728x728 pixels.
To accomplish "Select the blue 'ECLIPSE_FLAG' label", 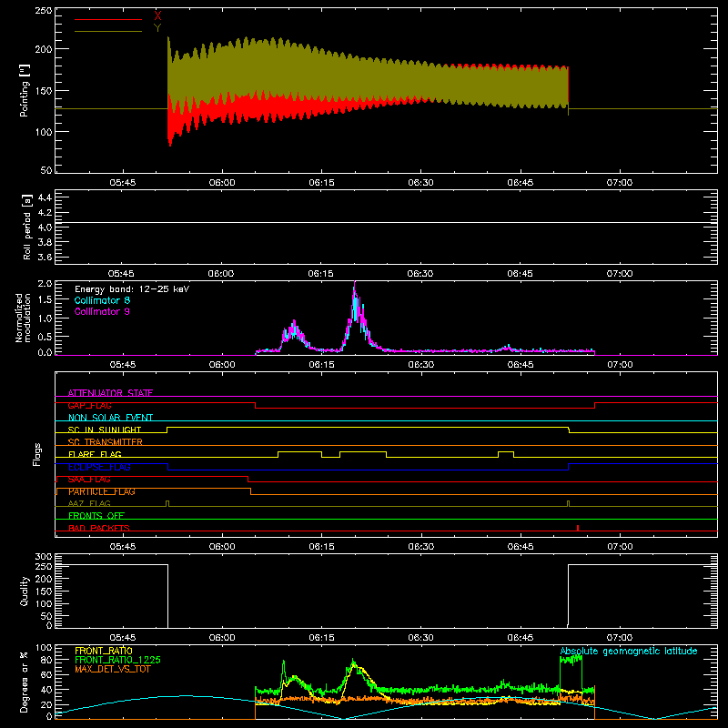I will (x=99, y=467).
